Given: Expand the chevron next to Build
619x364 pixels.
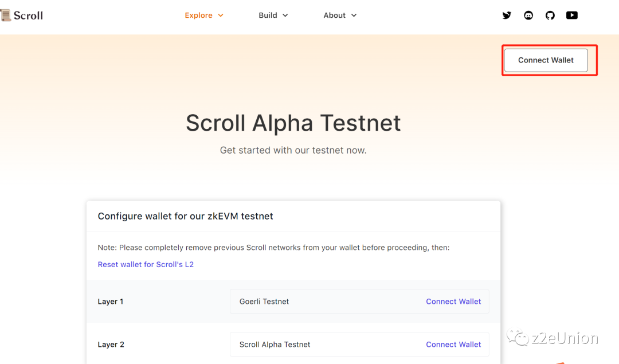Looking at the screenshot, I should coord(285,15).
